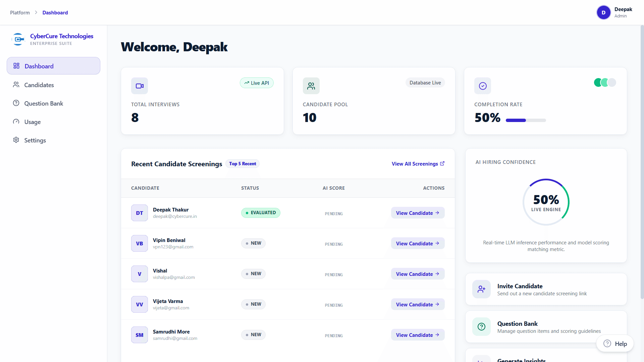Click the Dashboard grid icon in sidebar
This screenshot has height=362, width=644.
click(16, 66)
